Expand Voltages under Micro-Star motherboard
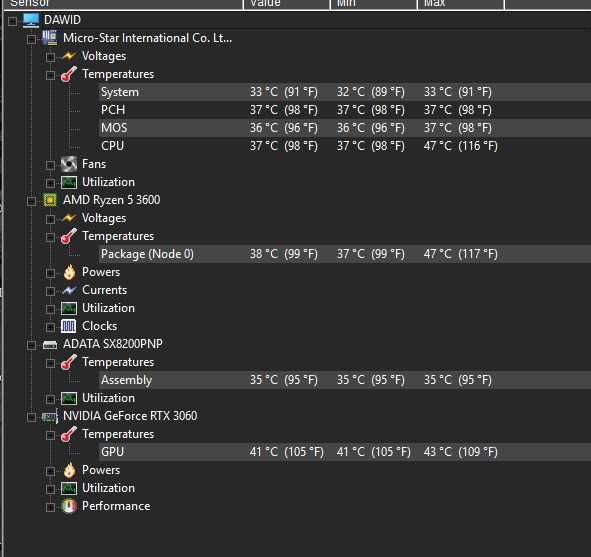 point(50,57)
